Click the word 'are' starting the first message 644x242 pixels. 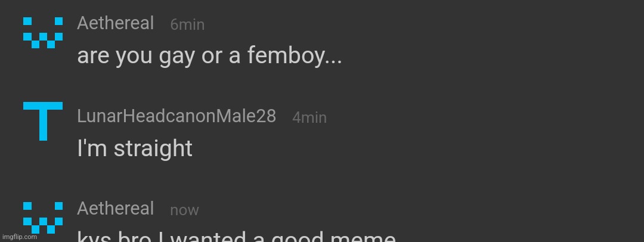(x=93, y=57)
